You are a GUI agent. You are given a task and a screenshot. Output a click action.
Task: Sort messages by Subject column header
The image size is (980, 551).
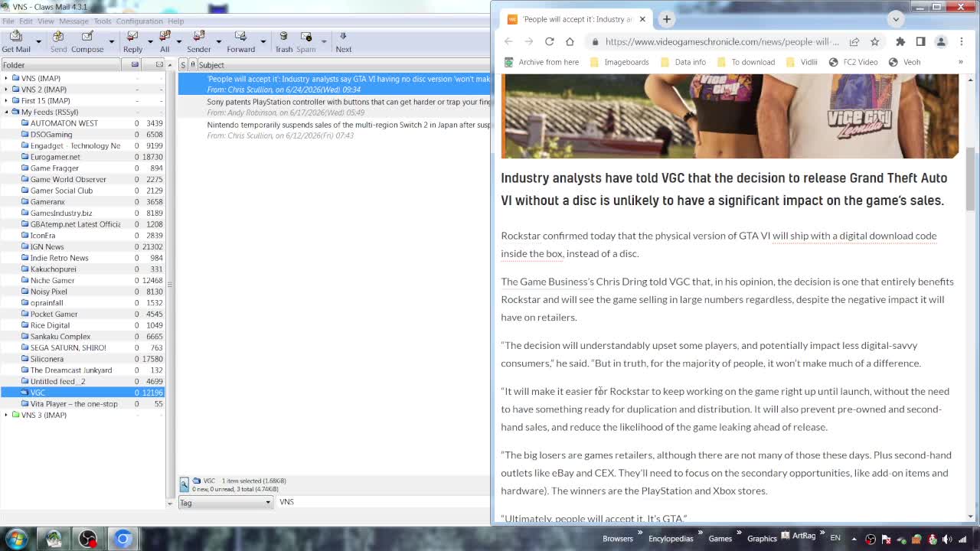coord(343,65)
